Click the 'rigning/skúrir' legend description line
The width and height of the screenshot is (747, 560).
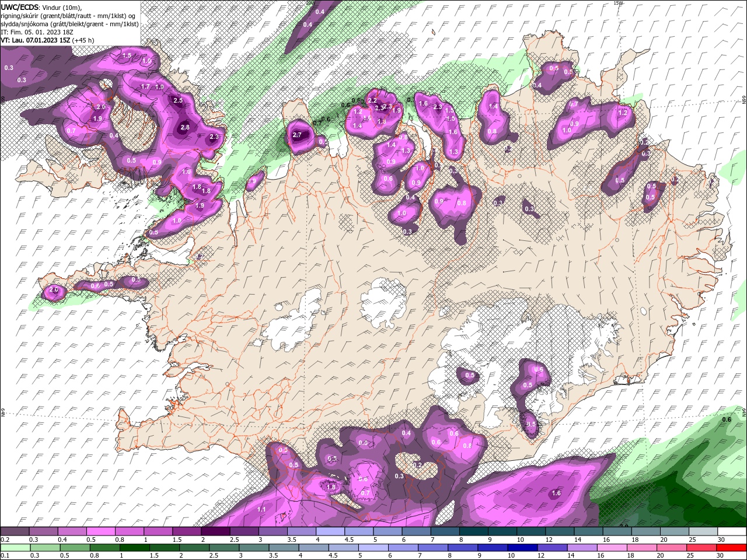coord(68,16)
